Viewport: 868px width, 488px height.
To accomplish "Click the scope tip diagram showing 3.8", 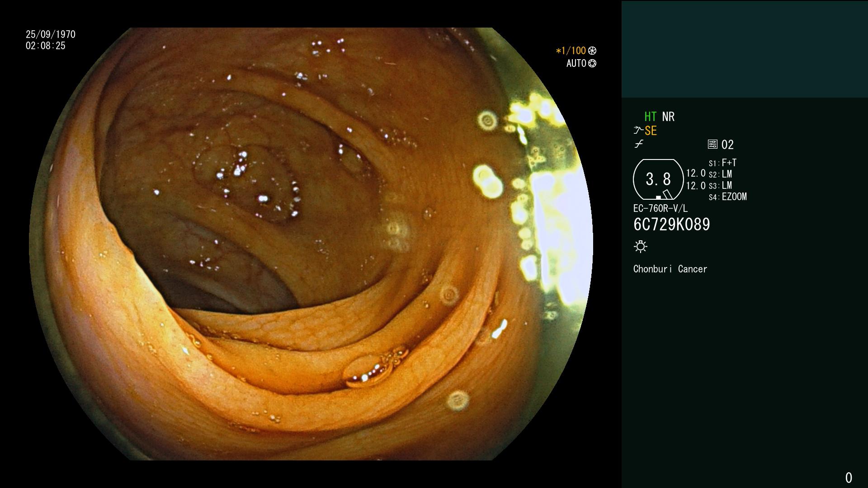I will (658, 179).
